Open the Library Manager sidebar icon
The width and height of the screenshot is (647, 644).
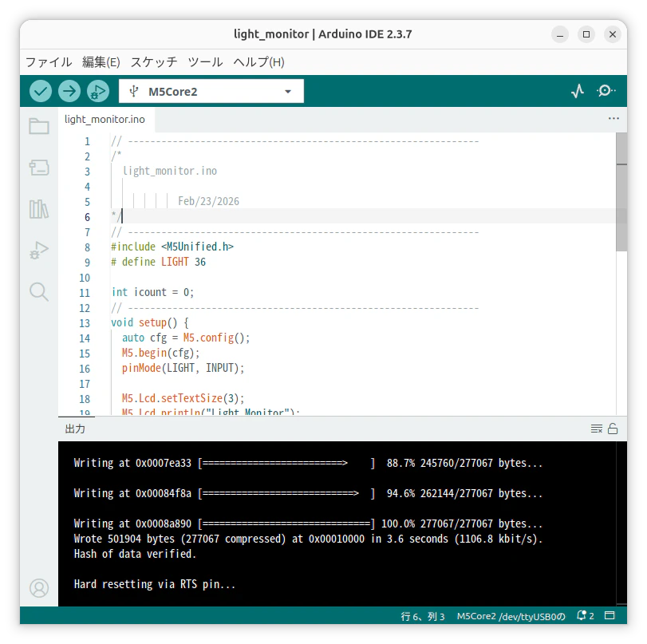pyautogui.click(x=39, y=209)
